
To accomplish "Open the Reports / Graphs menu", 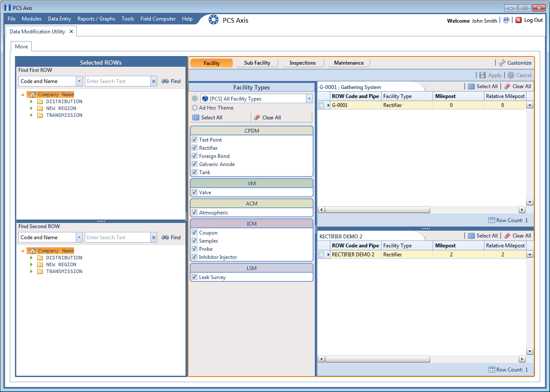I will (x=96, y=19).
